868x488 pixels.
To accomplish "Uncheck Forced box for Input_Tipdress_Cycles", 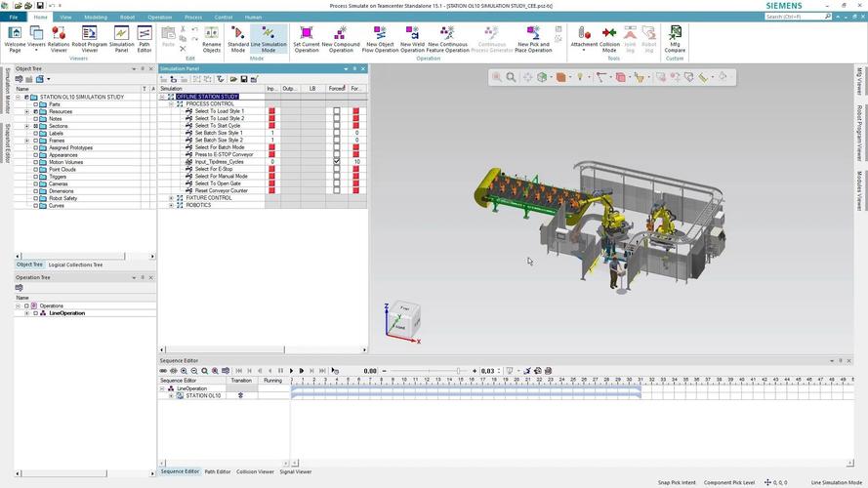I will pos(337,162).
